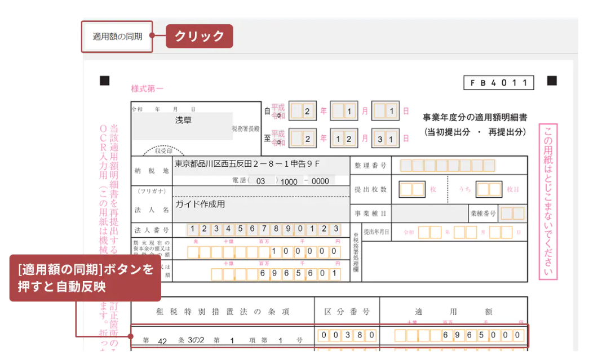Click the start date month field
Image resolution: width=589 pixels, height=364 pixels.
(344, 111)
